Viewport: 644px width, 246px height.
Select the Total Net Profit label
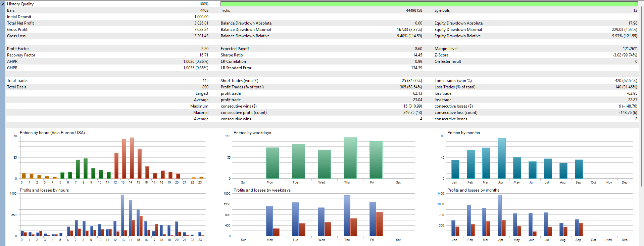(x=20, y=23)
